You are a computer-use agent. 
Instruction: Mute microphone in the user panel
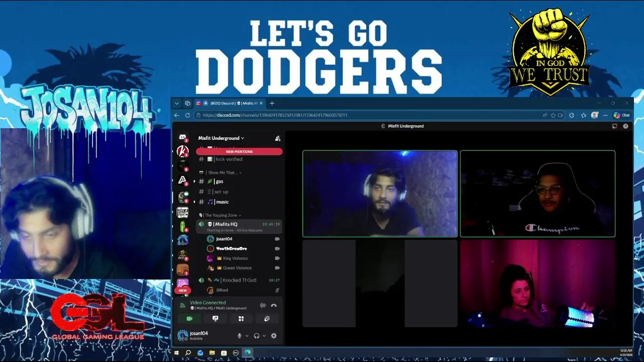239,335
